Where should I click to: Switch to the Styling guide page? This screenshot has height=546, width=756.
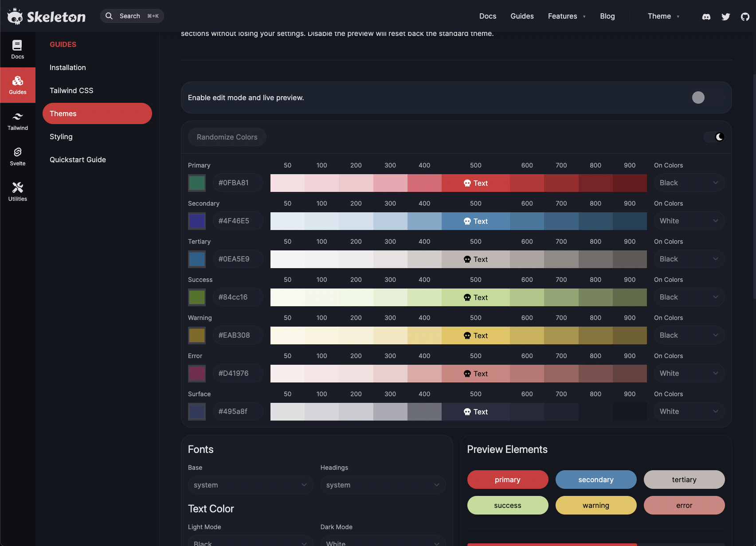pos(61,136)
